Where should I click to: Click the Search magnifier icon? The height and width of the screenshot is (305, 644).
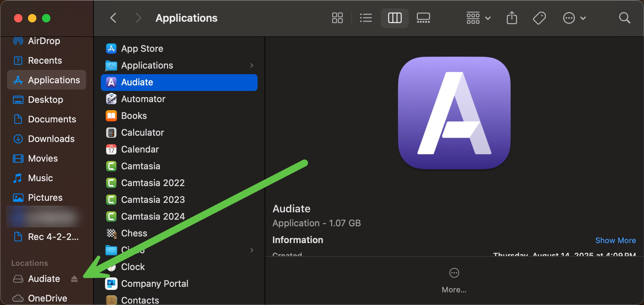pos(624,18)
